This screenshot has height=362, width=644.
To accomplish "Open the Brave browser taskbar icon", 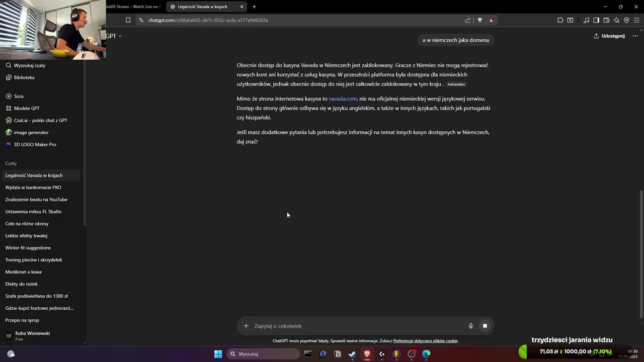I will pos(367,354).
